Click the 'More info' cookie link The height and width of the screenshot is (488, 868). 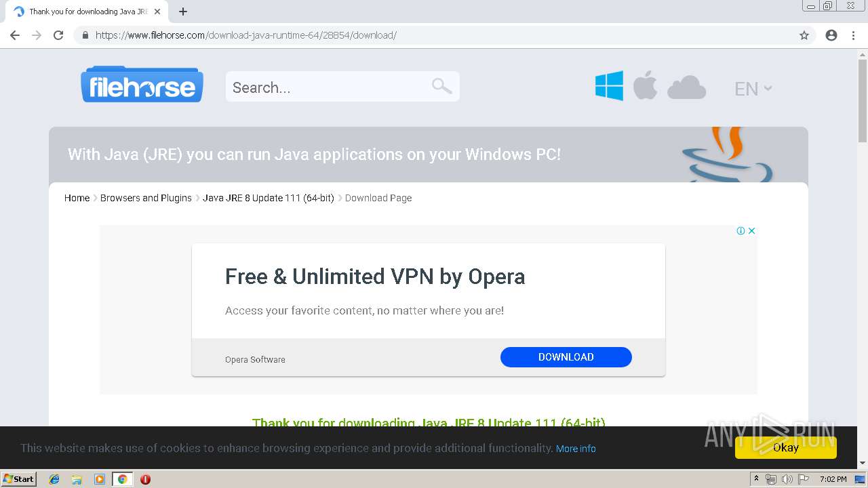576,449
